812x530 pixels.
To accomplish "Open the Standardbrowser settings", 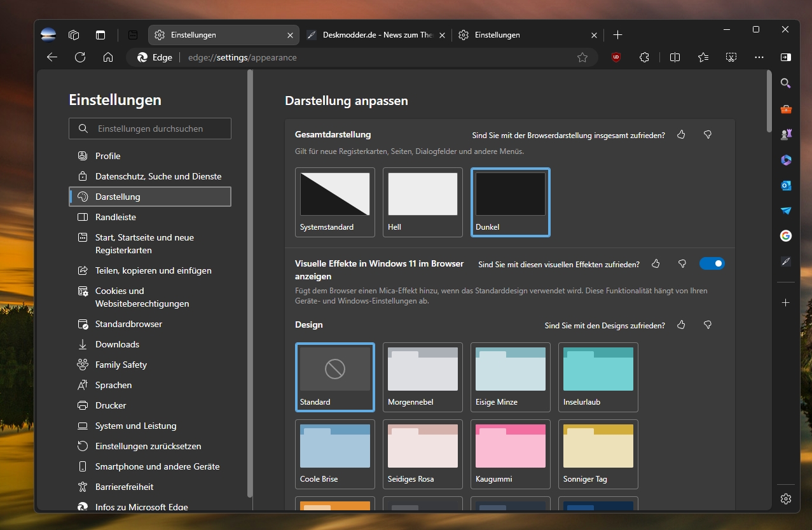I will 149,324.
